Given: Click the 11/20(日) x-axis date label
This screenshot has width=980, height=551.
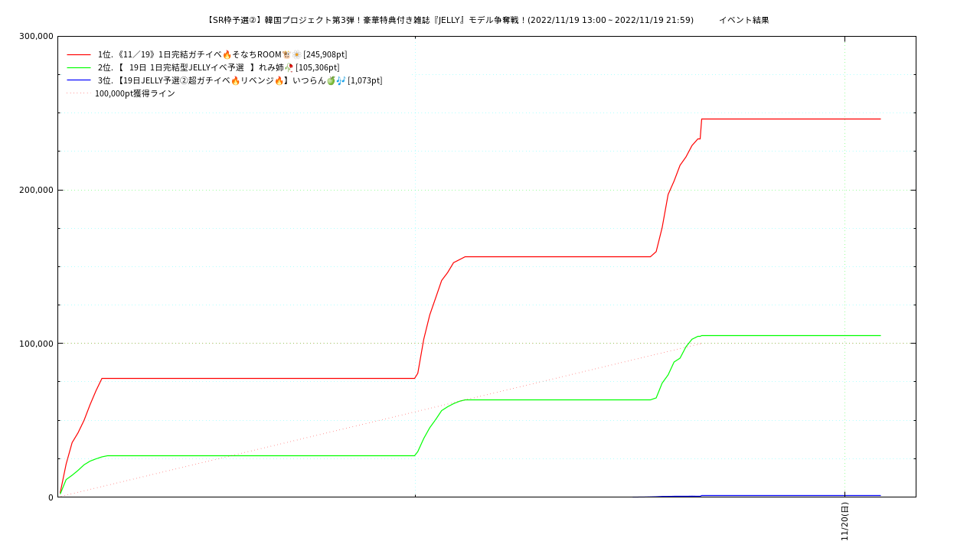Looking at the screenshot, I should (845, 521).
